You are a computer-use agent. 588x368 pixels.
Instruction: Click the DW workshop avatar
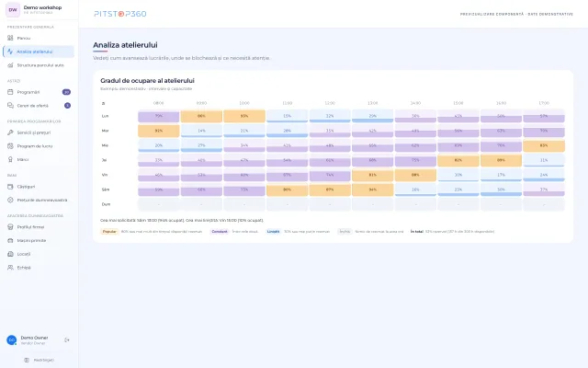coord(13,10)
